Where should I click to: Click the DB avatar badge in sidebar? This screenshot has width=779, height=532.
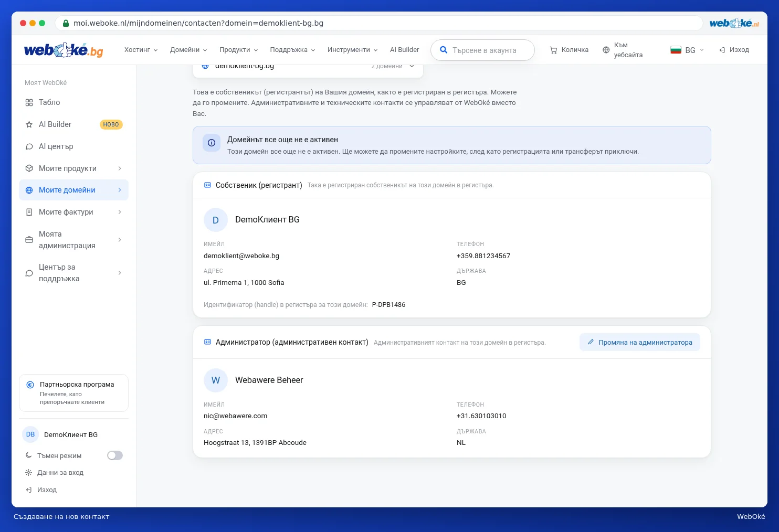point(30,435)
